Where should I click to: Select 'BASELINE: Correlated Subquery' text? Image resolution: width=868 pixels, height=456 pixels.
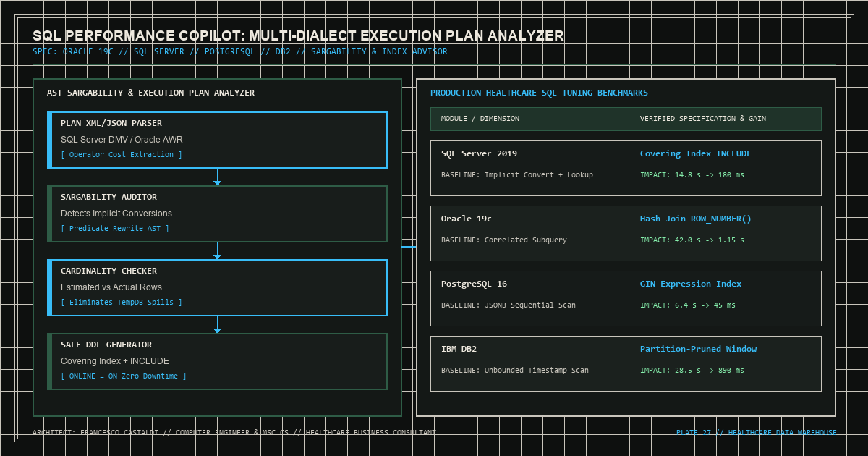504,240
